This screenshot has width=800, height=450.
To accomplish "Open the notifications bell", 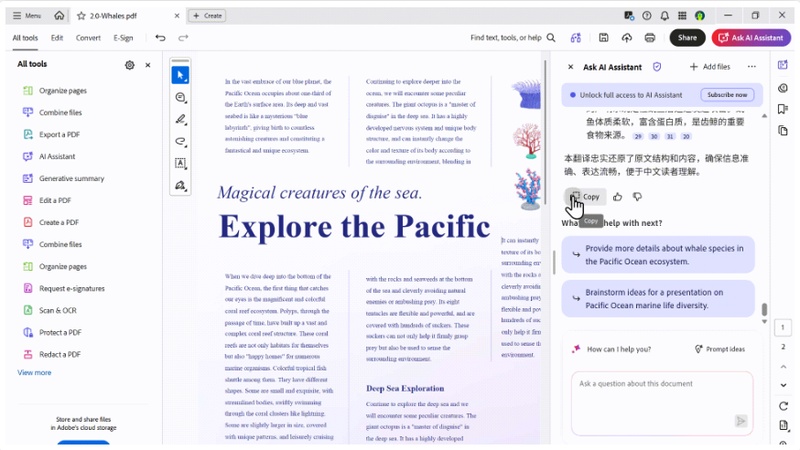I will 664,16.
